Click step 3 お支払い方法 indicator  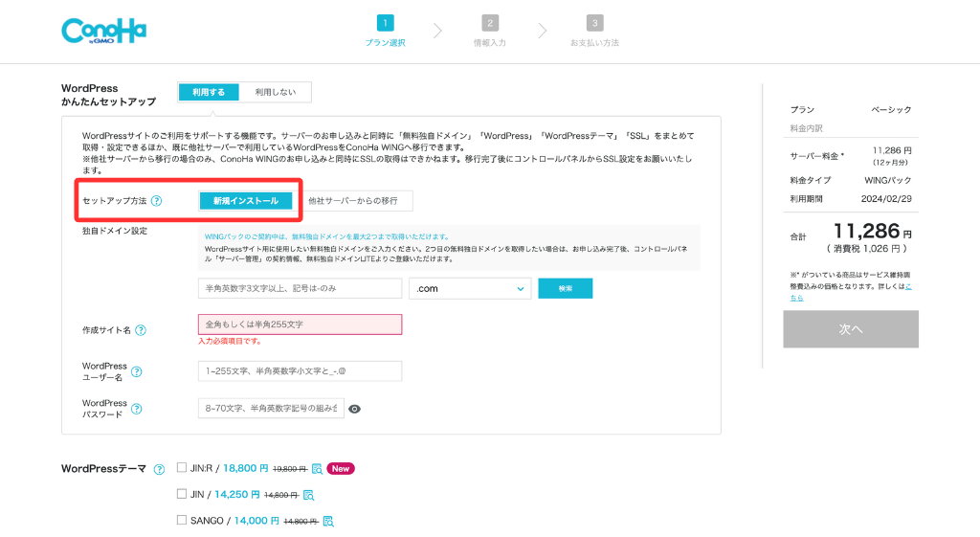594,31
